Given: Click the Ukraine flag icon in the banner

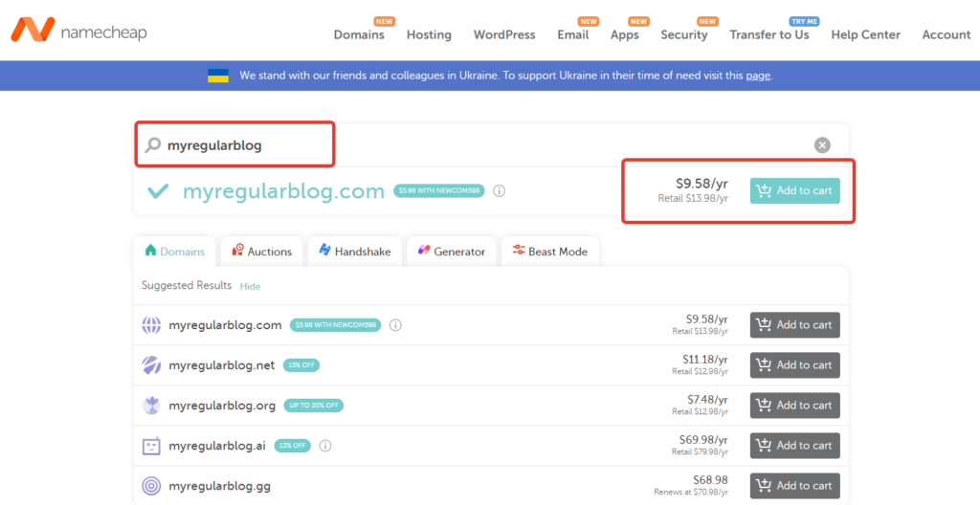Looking at the screenshot, I should (x=218, y=76).
